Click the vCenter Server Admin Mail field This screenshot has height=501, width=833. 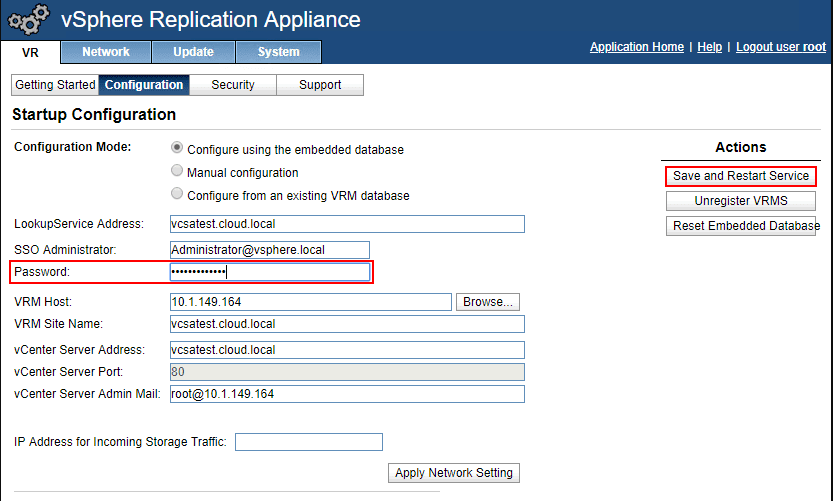(347, 394)
